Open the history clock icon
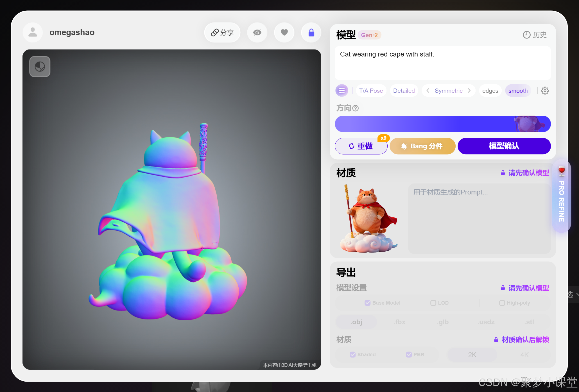The width and height of the screenshot is (579, 392). pos(526,35)
